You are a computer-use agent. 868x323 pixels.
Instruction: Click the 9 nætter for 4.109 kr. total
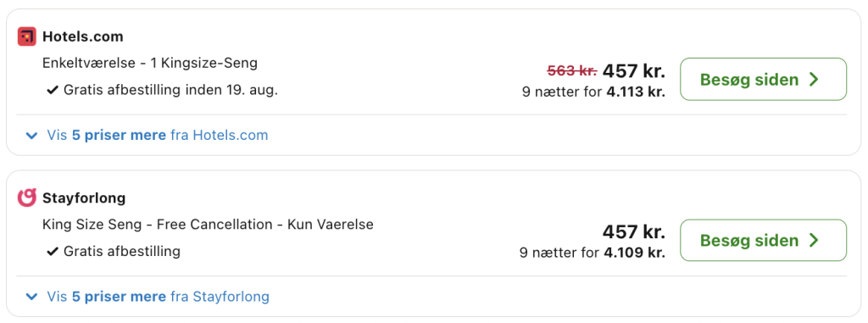coord(593,253)
